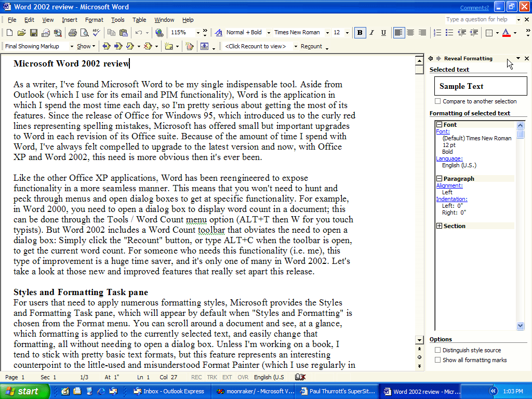Click the Italic formatting icon
This screenshot has width=532, height=399.
372,33
